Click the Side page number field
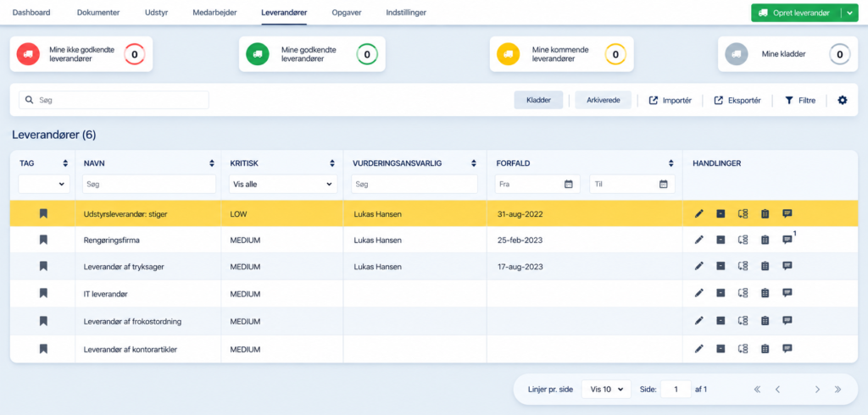 point(676,389)
